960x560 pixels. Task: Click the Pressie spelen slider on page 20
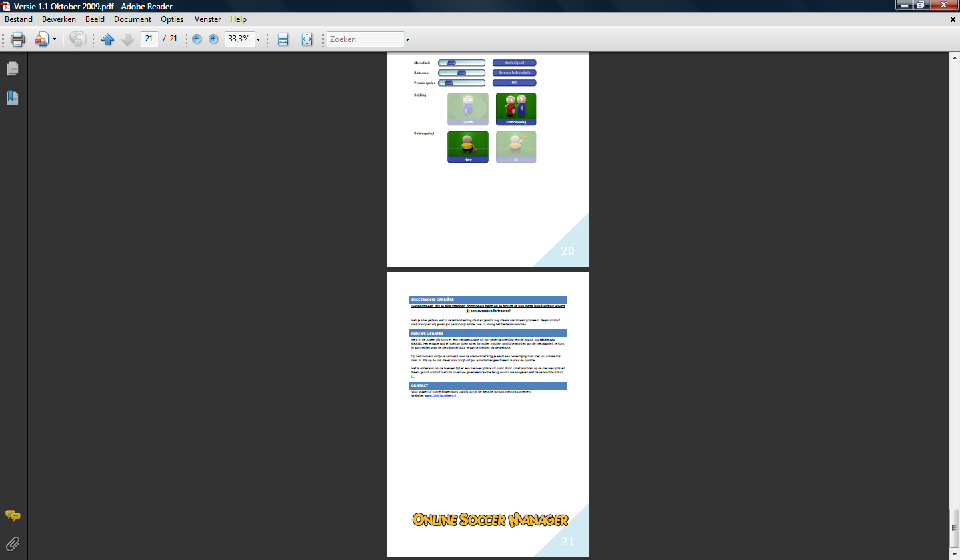461,83
